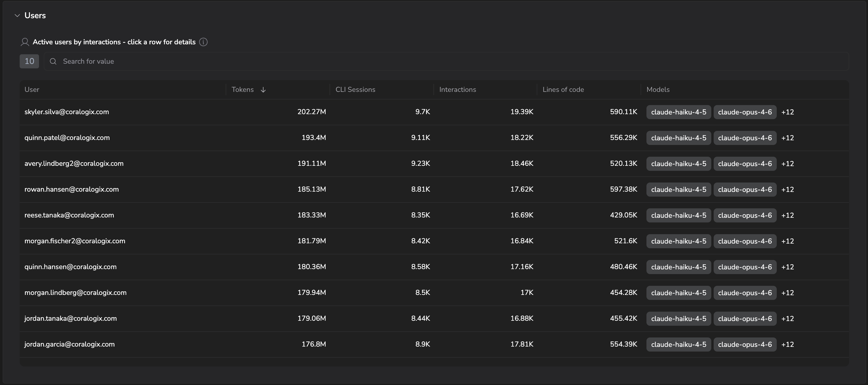
Task: Expand +12 models for reese.tanaka row
Action: point(788,216)
